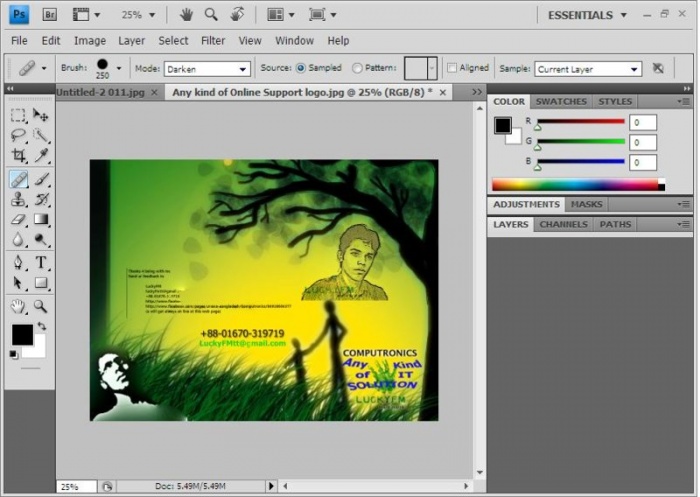Open the Edit menu
This screenshot has width=700, height=497.
(x=51, y=41)
